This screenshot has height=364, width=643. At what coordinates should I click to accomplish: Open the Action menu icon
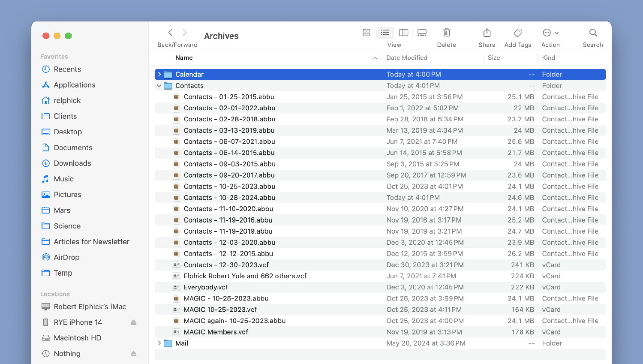pos(550,33)
